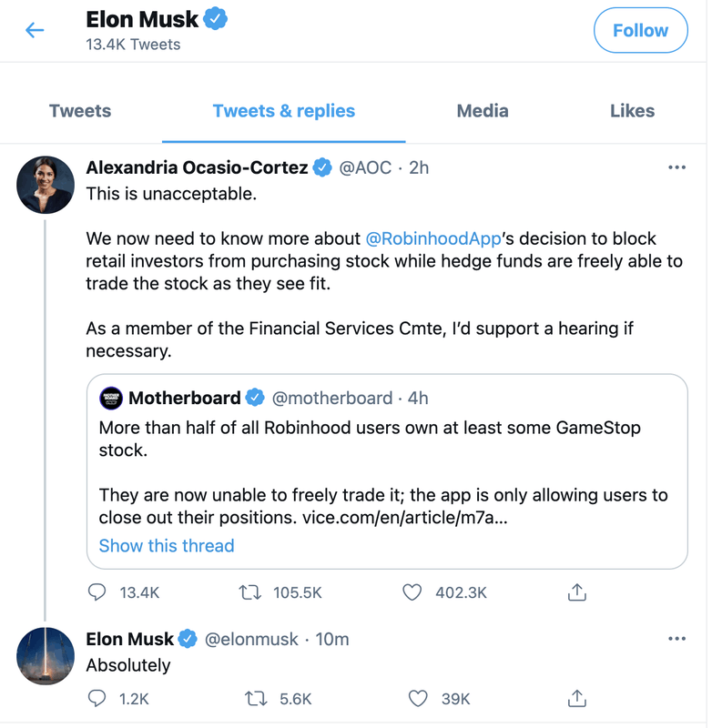Click the back arrow icon

coord(35,30)
